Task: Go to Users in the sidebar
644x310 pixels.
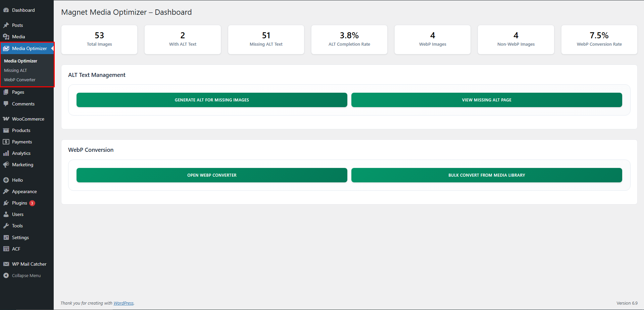Action: pyautogui.click(x=27, y=214)
